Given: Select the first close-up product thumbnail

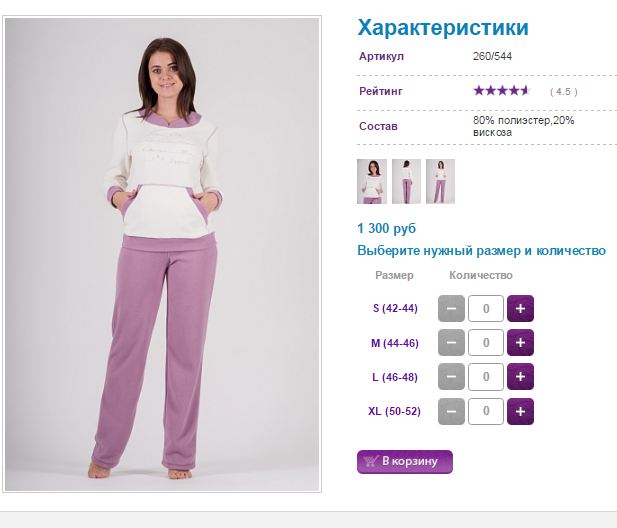Looking at the screenshot, I should pyautogui.click(x=372, y=181).
